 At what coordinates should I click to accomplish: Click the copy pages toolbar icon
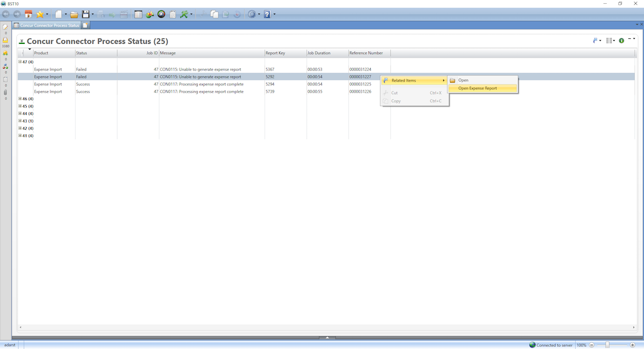tap(215, 14)
